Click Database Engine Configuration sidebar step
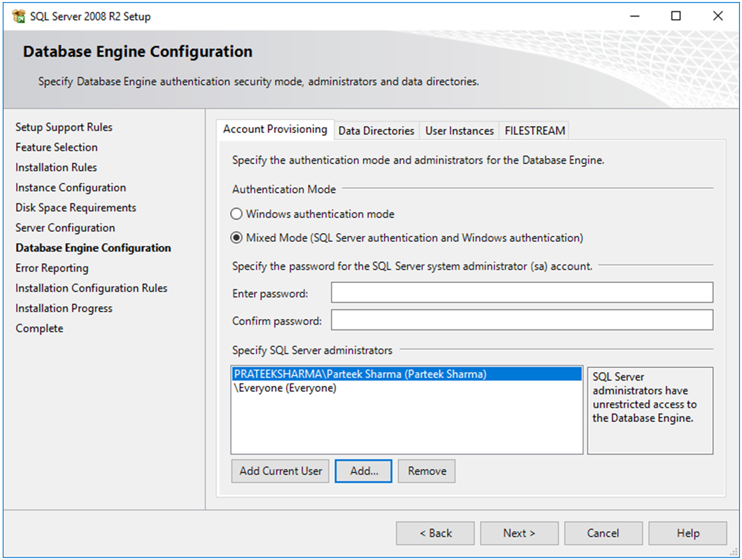This screenshot has width=742, height=560. [x=93, y=248]
